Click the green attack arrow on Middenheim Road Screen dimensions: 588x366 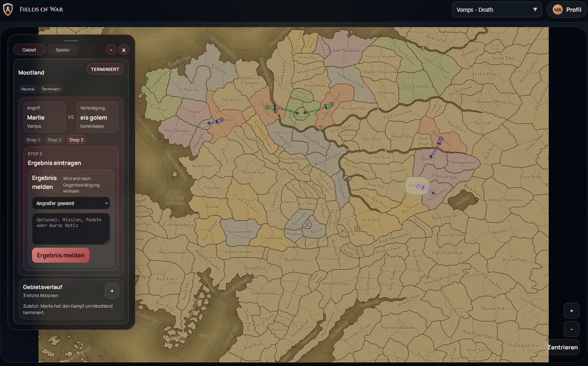327,107
